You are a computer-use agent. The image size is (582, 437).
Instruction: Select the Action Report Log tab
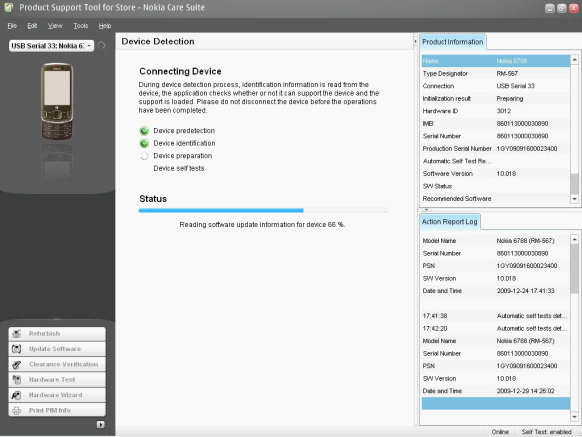click(x=449, y=222)
